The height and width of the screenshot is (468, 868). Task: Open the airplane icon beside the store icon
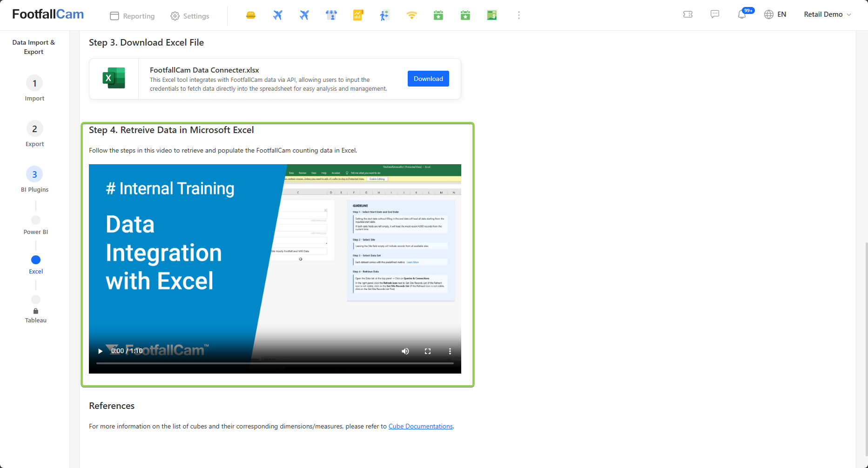pyautogui.click(x=304, y=15)
